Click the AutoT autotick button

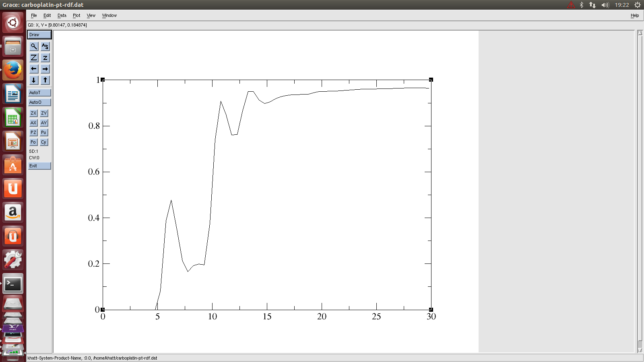pos(39,93)
